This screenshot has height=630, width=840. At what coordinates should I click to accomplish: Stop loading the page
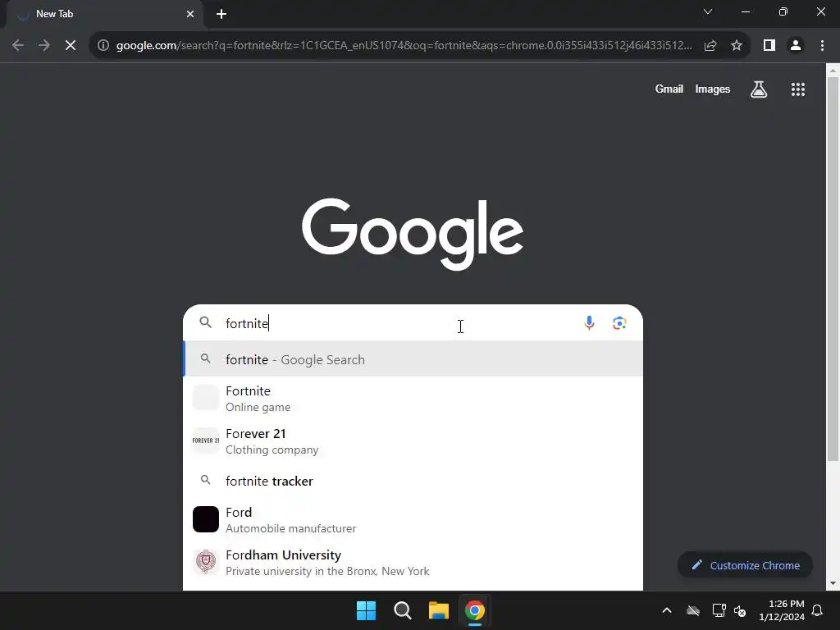(x=71, y=46)
